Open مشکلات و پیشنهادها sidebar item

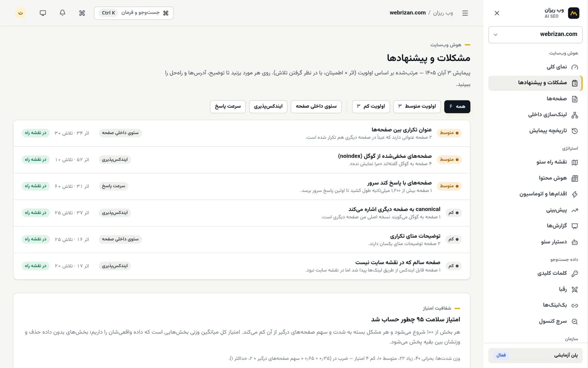535,83
